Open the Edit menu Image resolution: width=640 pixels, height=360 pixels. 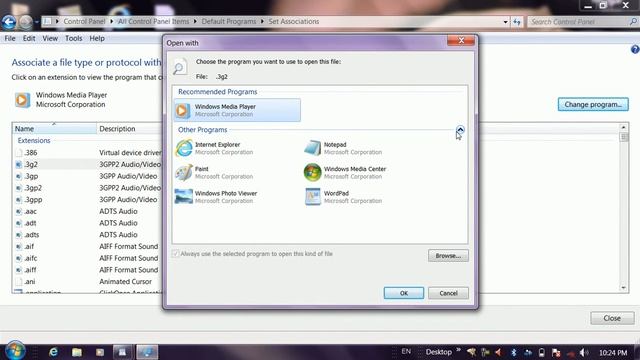tap(29, 38)
